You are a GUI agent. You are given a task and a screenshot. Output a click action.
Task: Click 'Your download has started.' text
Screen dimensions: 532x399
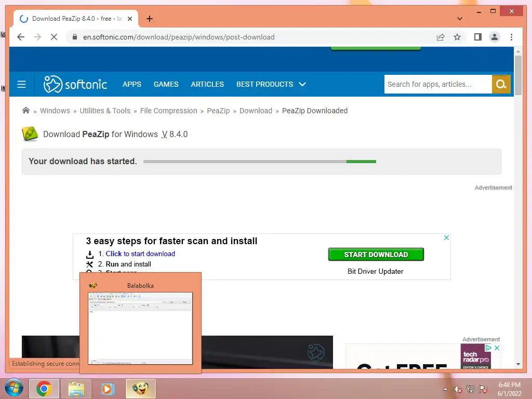click(83, 161)
